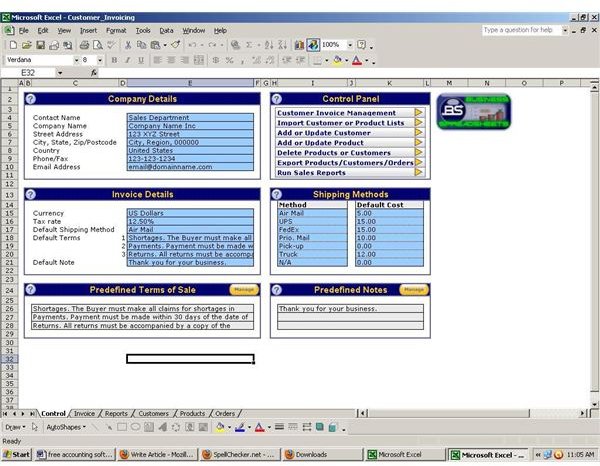
Task: Click the insert function fx icon
Action: click(x=94, y=73)
